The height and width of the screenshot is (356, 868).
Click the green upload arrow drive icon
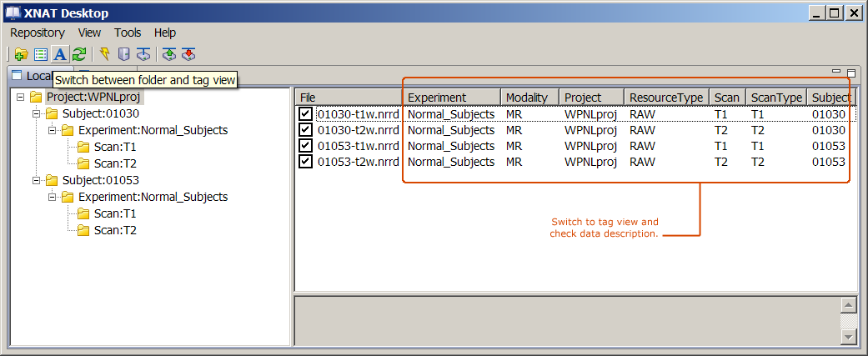click(x=169, y=54)
